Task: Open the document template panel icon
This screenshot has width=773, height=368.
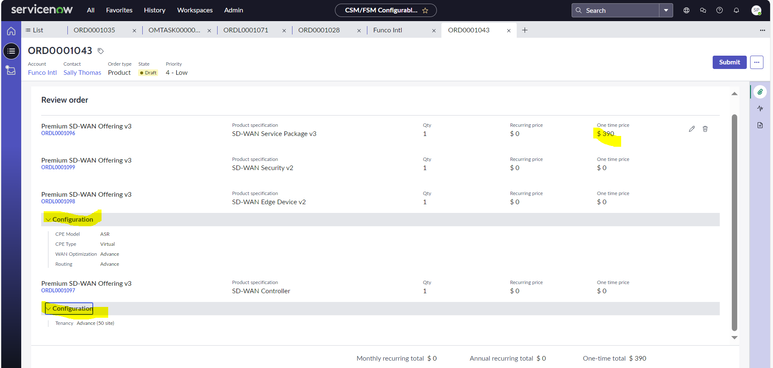Action: pyautogui.click(x=760, y=126)
